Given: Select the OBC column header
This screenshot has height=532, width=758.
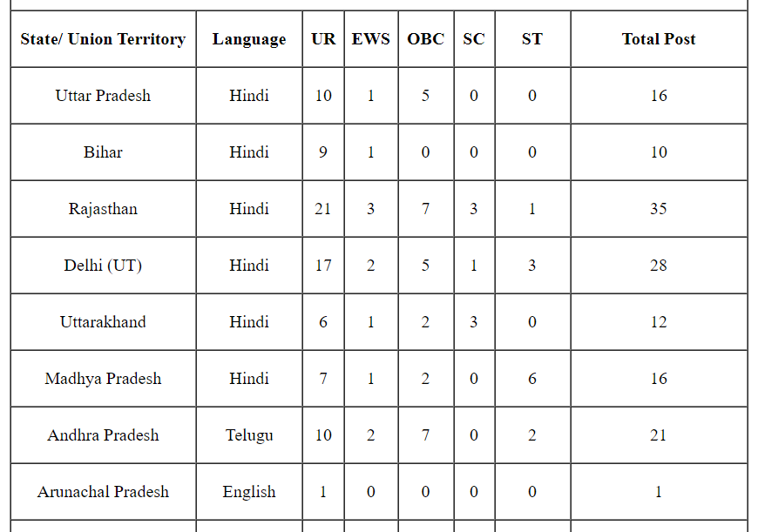Looking at the screenshot, I should coord(426,38).
